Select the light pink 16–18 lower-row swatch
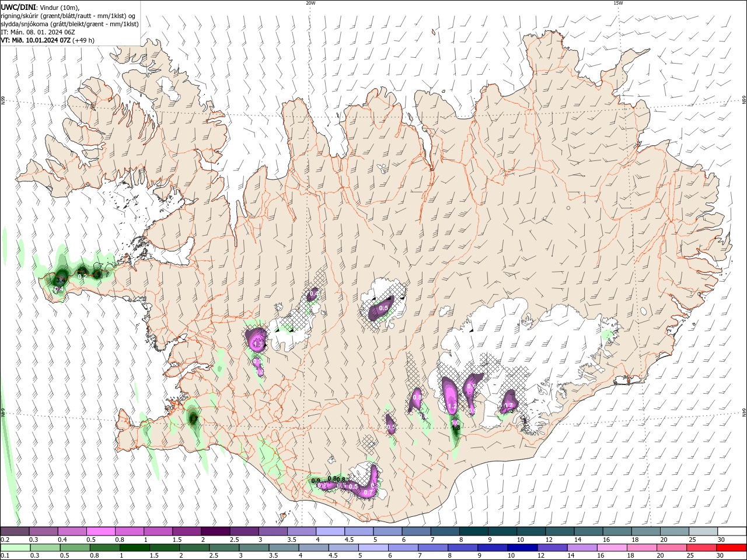The image size is (747, 560). pos(612,548)
